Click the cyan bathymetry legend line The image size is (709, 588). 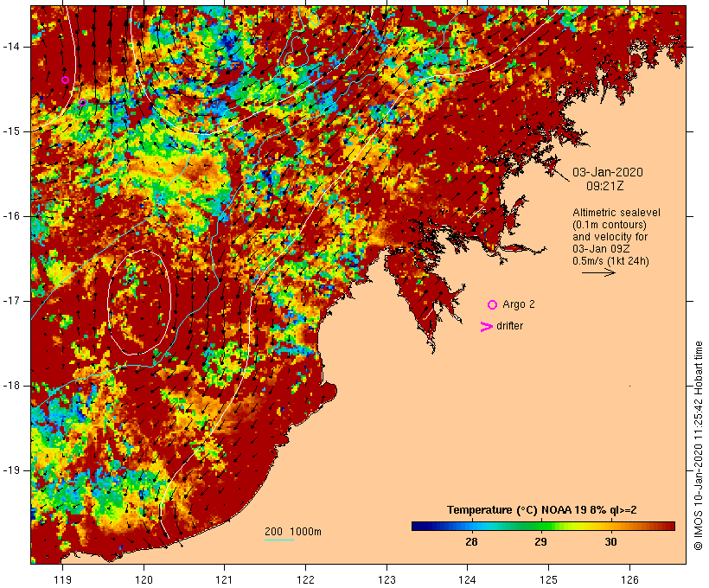point(279,540)
